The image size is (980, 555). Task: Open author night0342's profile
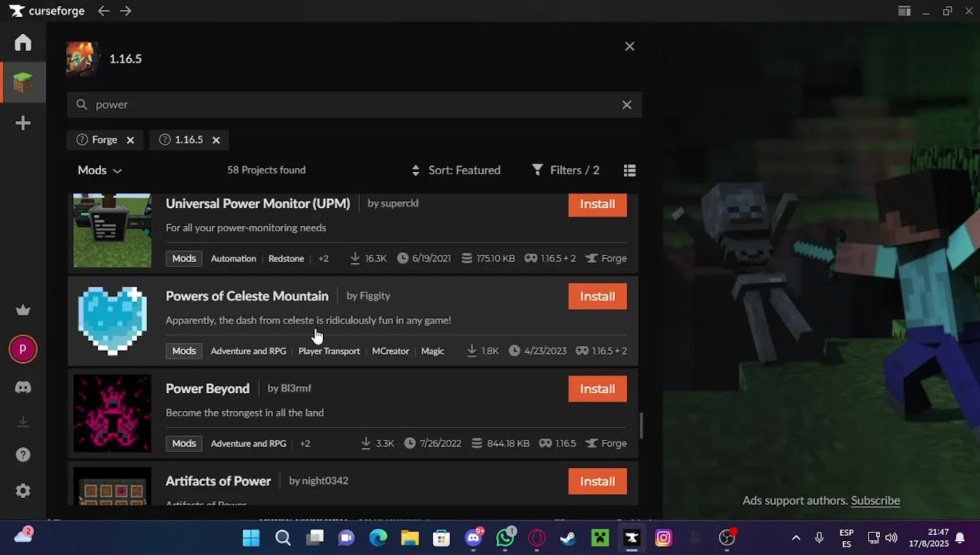click(x=324, y=481)
